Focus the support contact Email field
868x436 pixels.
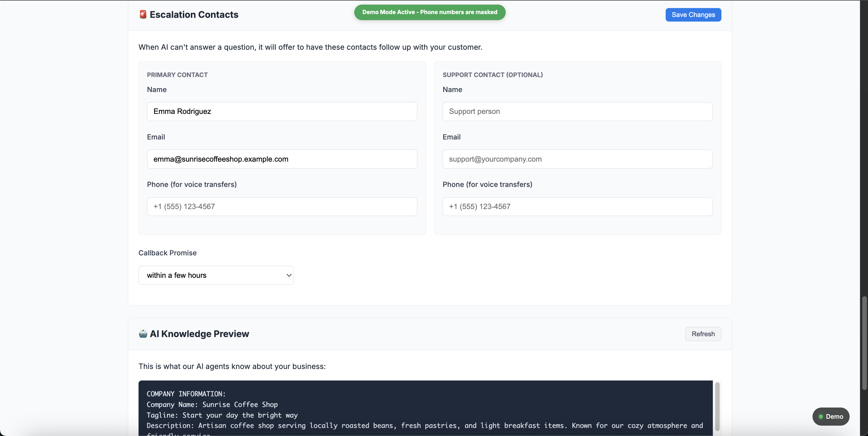pos(577,159)
